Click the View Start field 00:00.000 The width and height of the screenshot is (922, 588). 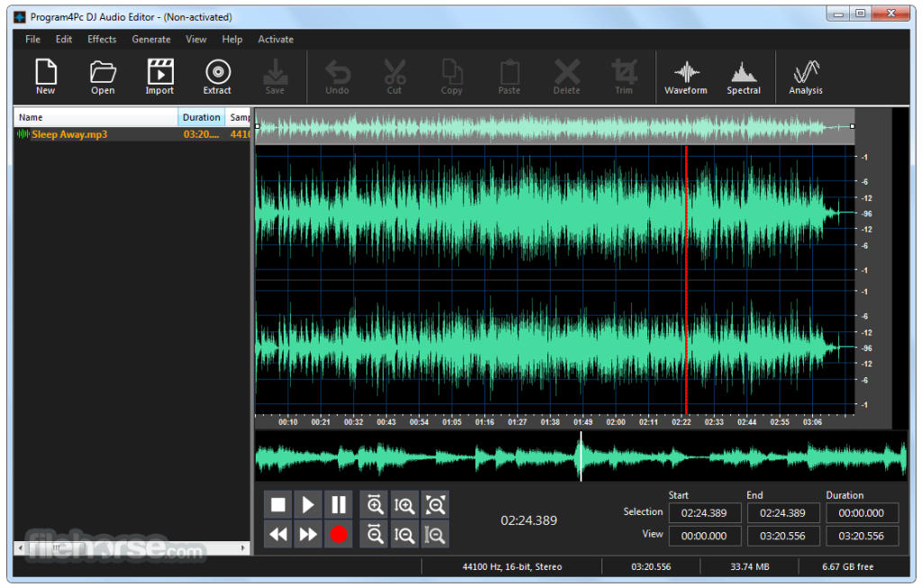point(704,536)
